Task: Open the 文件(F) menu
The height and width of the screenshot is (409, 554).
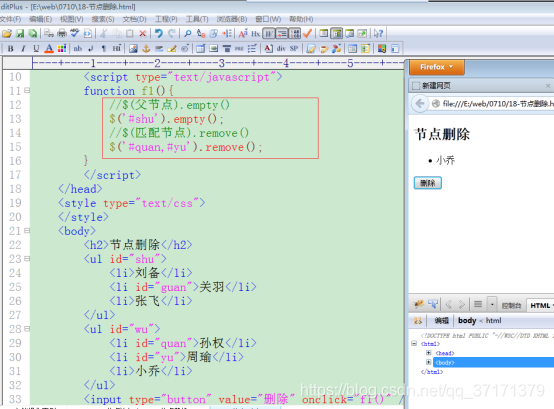Action: [x=10, y=19]
